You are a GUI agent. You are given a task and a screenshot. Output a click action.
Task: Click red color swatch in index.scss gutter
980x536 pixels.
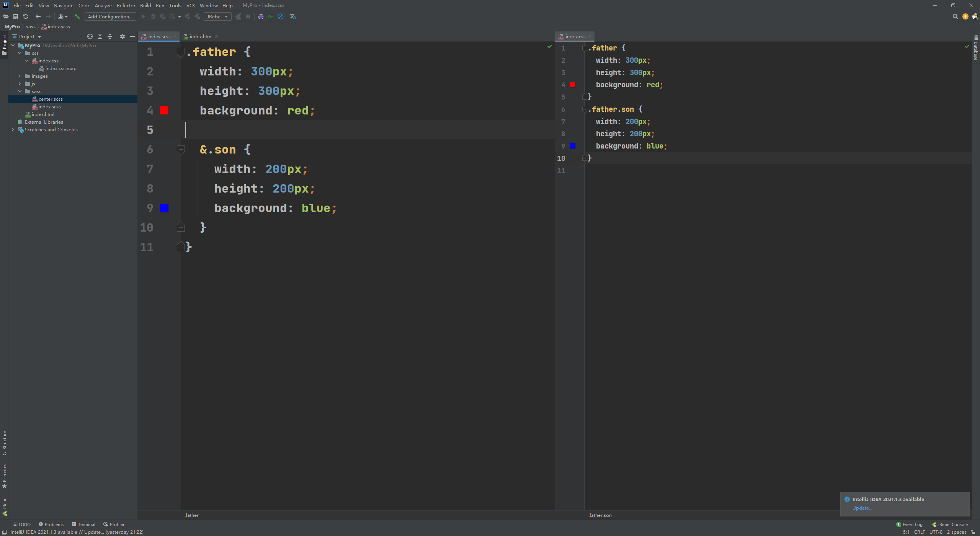click(164, 111)
